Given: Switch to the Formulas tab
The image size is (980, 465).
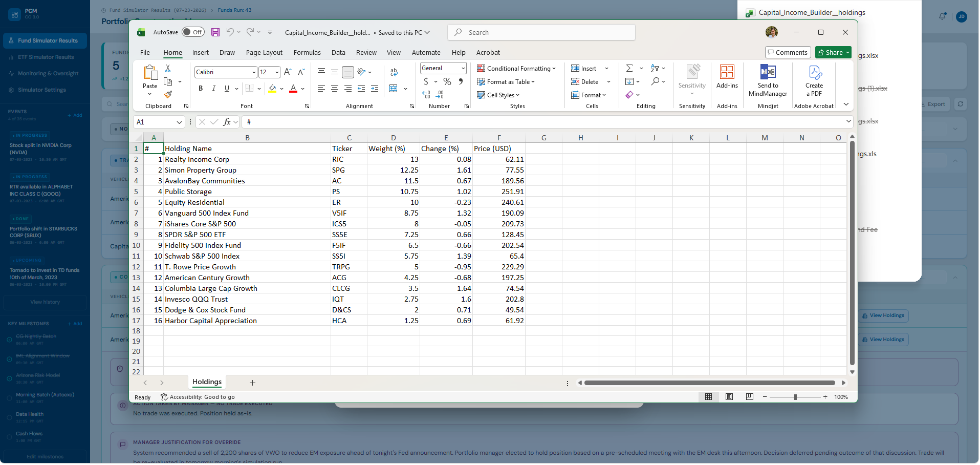Looking at the screenshot, I should coord(307,52).
